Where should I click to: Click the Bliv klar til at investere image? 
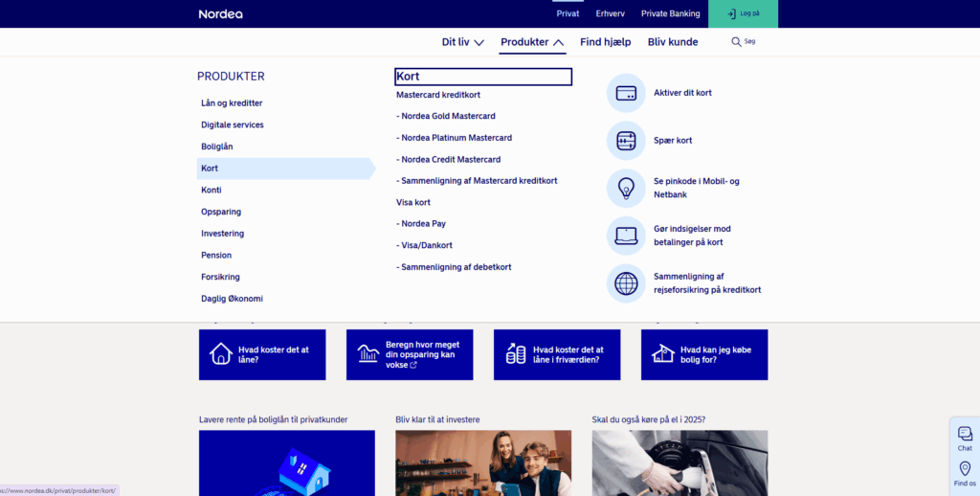coord(483,462)
